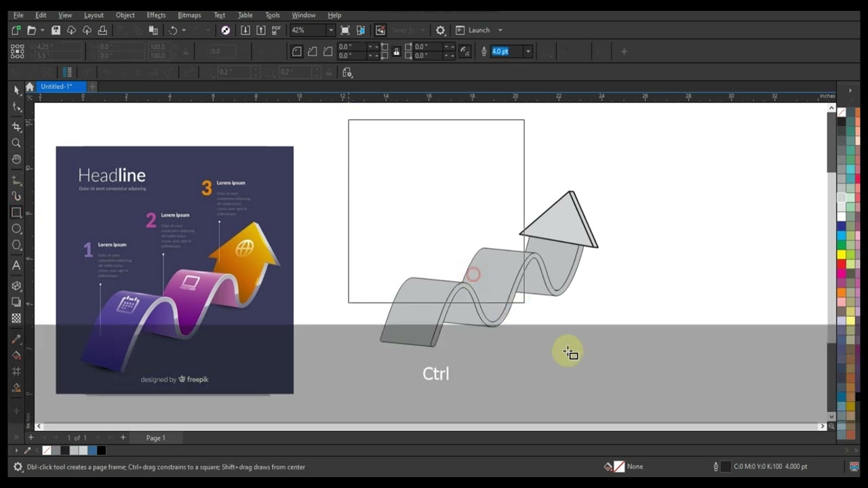
Task: Choose the round corner style
Action: click(x=297, y=52)
